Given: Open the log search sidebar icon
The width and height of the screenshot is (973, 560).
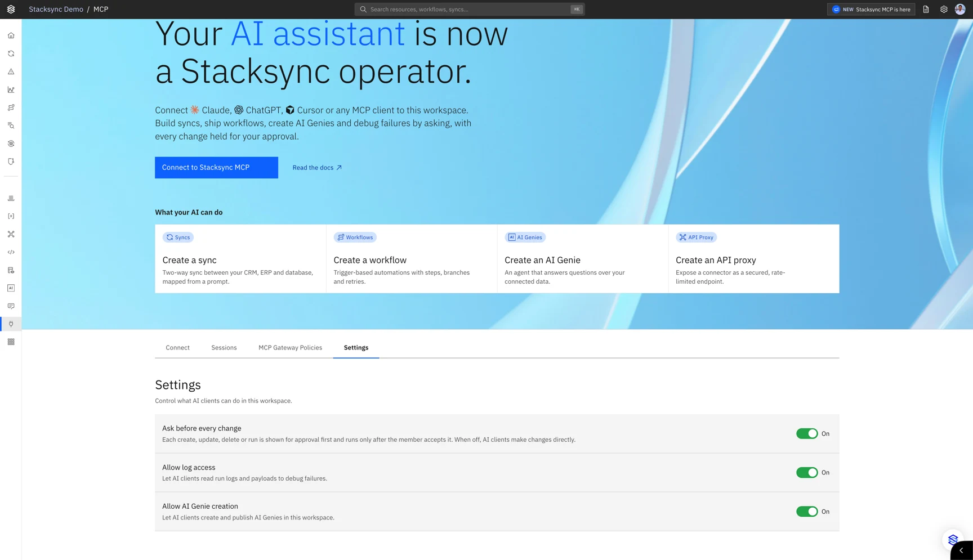Looking at the screenshot, I should pyautogui.click(x=11, y=126).
